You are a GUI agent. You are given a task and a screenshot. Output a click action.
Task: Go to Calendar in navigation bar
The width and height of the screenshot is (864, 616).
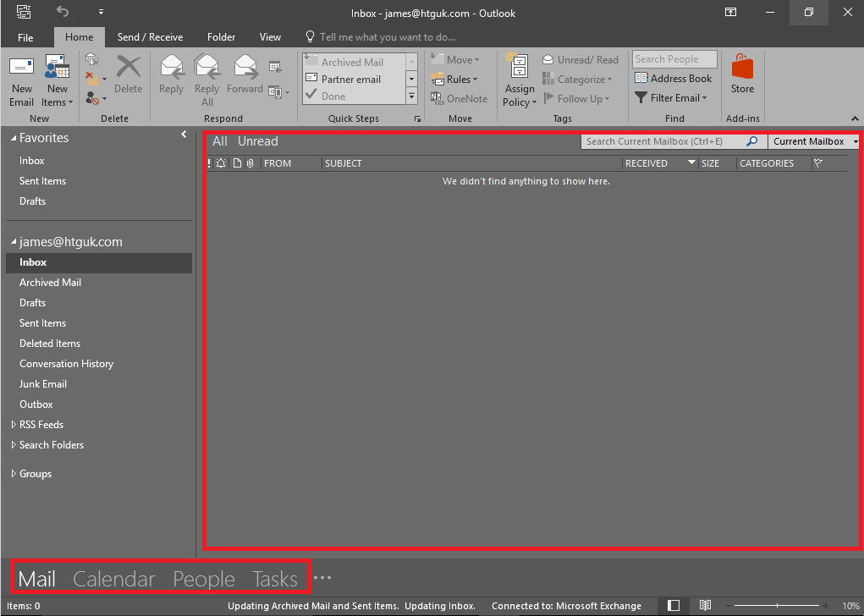(x=114, y=579)
